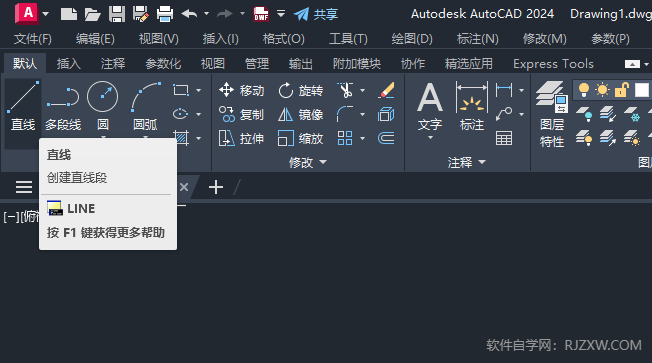This screenshot has height=363, width=652.
Task: Toggle the layer lock padlock icon
Action: tap(621, 90)
